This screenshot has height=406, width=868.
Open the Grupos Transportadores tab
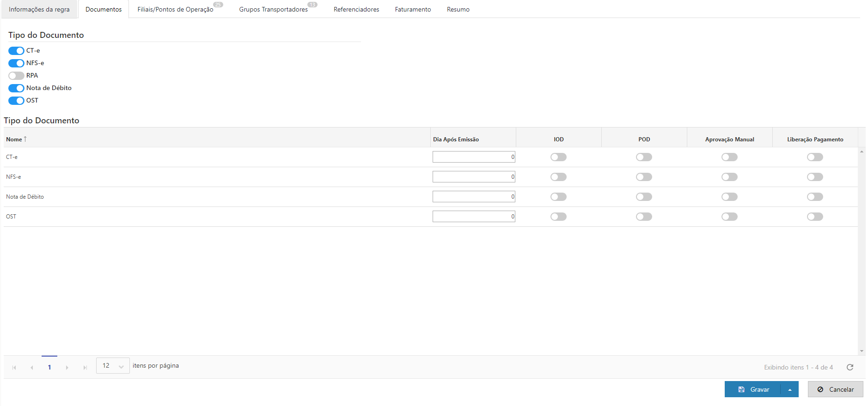click(274, 9)
